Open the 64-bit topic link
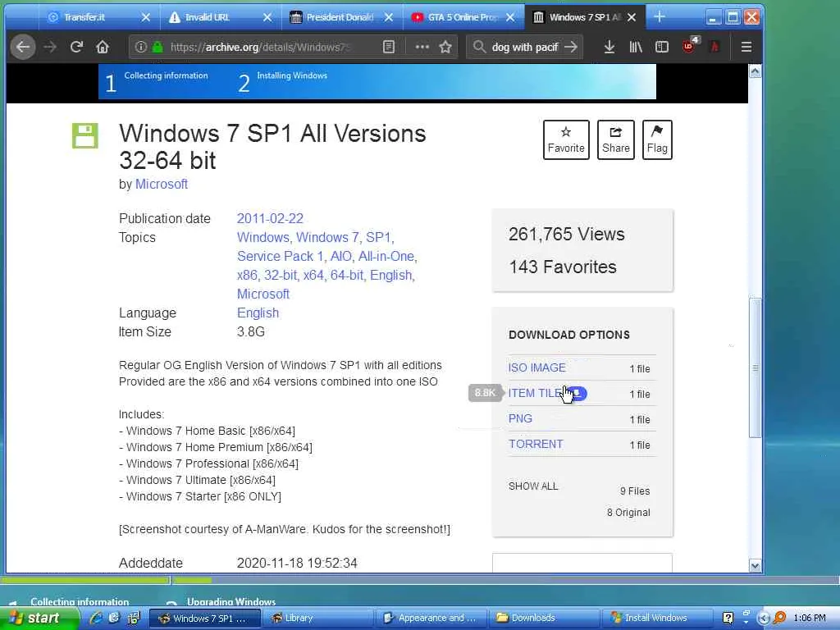Viewport: 840px width, 630px height. point(347,275)
